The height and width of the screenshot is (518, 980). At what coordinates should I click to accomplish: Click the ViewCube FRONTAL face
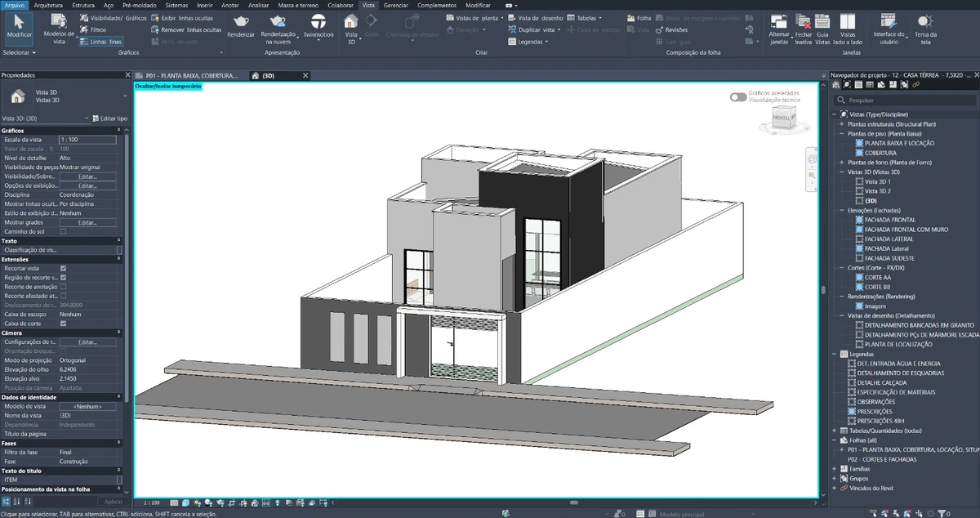click(782, 118)
